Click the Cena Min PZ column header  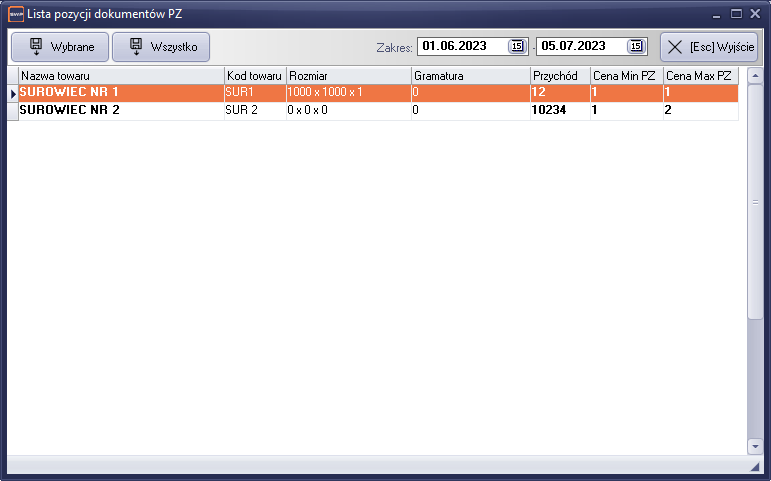pos(626,76)
